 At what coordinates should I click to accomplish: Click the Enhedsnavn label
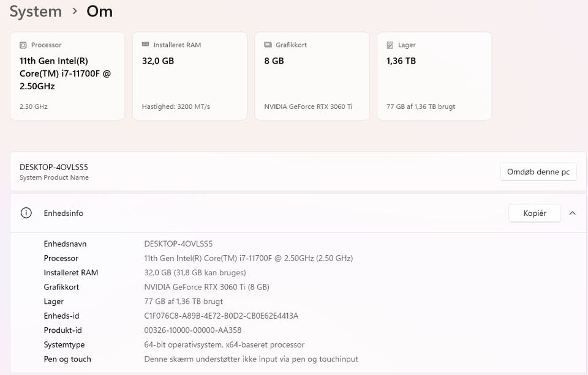click(65, 244)
